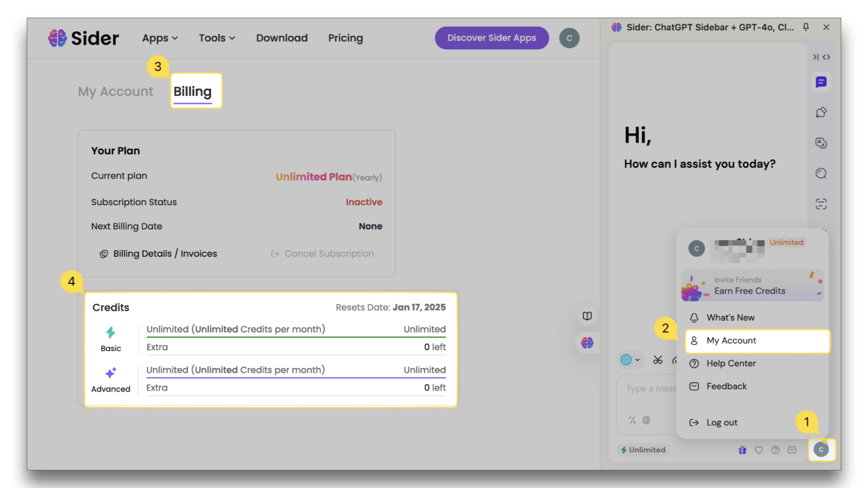Image resolution: width=868 pixels, height=488 pixels.
Task: Click the Advanced unlimited credits progress bar
Action: (x=296, y=377)
